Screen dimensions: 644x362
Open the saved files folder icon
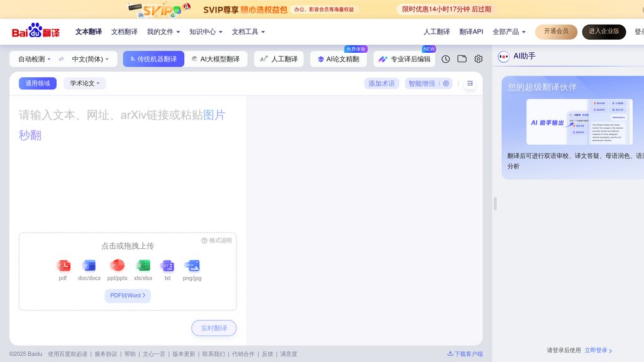point(462,58)
